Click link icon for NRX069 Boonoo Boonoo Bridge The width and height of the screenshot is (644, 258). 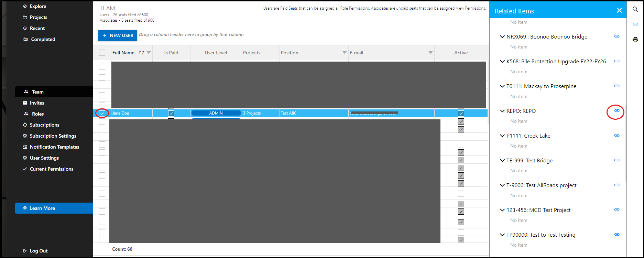pos(617,36)
